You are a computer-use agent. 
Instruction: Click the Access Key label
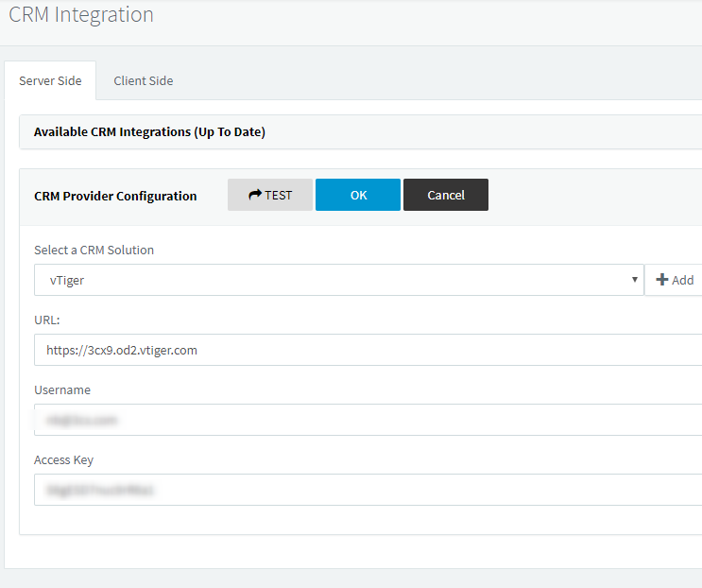pos(63,460)
